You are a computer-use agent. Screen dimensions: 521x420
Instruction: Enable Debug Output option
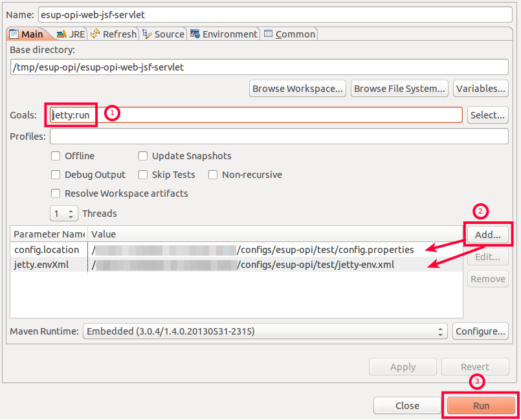56,175
